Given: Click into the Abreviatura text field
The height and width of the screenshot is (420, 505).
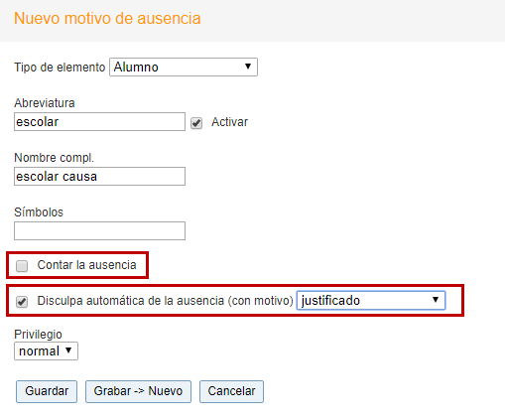Looking at the screenshot, I should (x=99, y=122).
